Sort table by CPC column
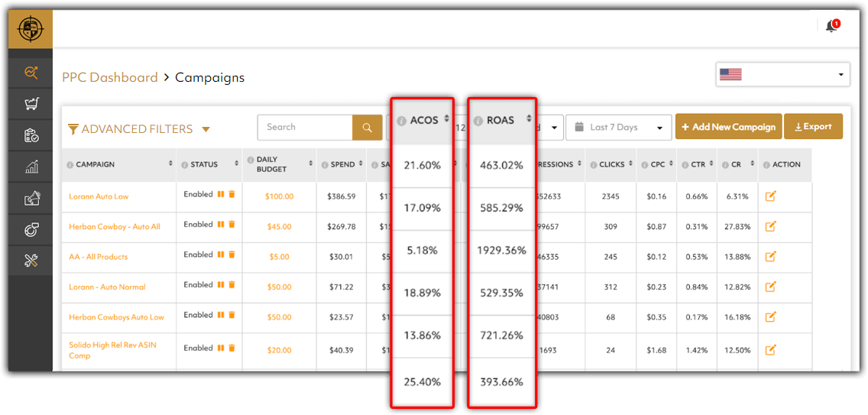This screenshot has width=868, height=415. click(670, 164)
